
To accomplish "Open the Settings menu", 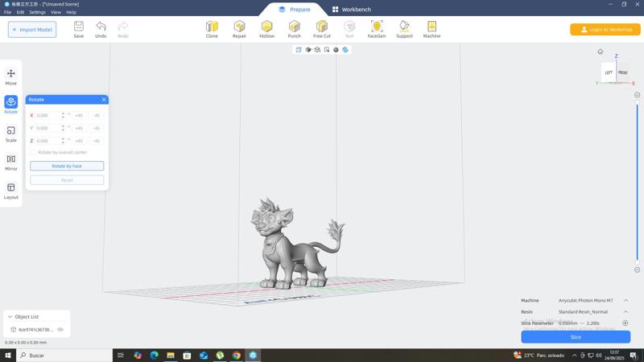I will point(37,12).
